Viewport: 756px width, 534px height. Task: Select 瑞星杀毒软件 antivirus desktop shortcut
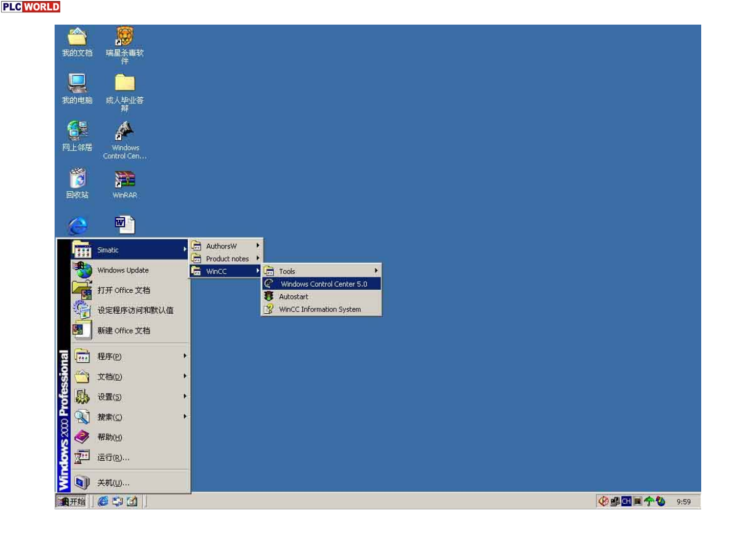click(125, 46)
